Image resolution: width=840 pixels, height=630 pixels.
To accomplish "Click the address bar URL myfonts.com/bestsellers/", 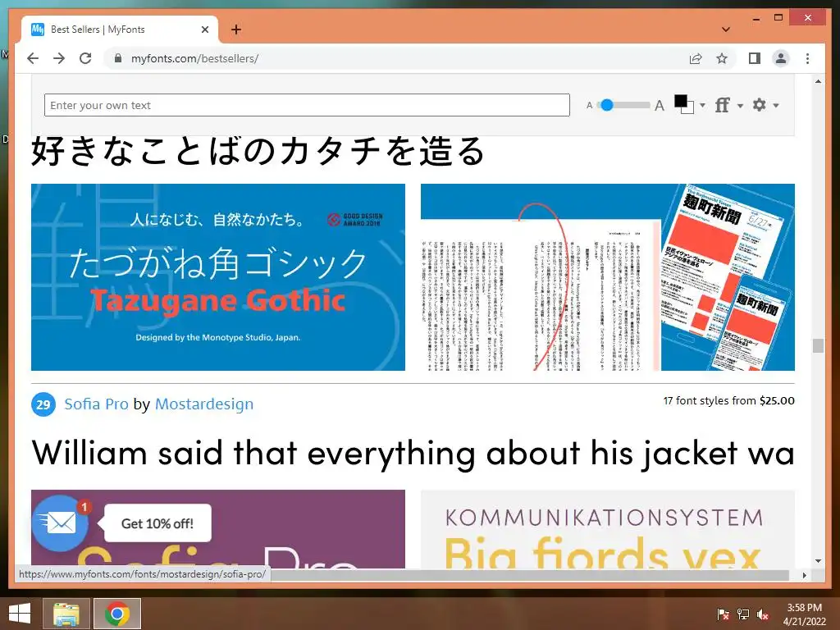I will tap(195, 58).
